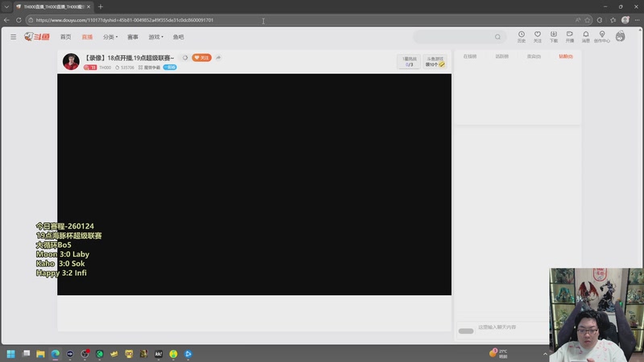Switch to the 在线榜 tab

click(x=470, y=56)
